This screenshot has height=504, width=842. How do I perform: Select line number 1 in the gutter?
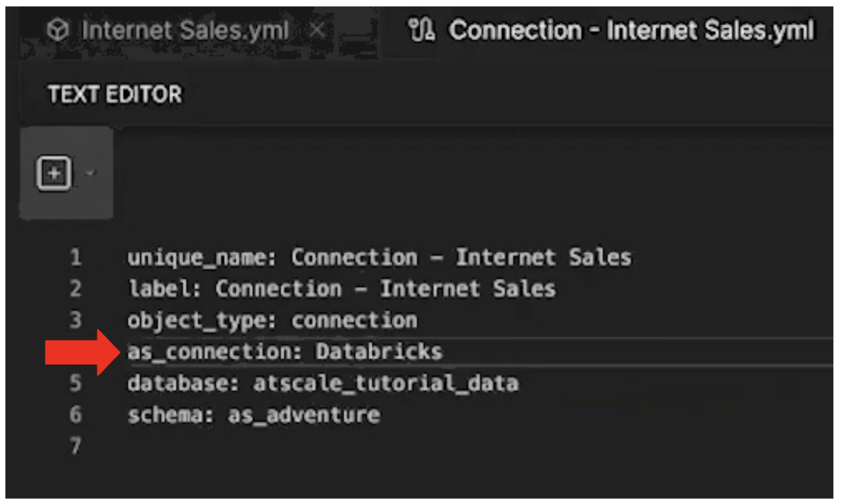click(x=76, y=257)
